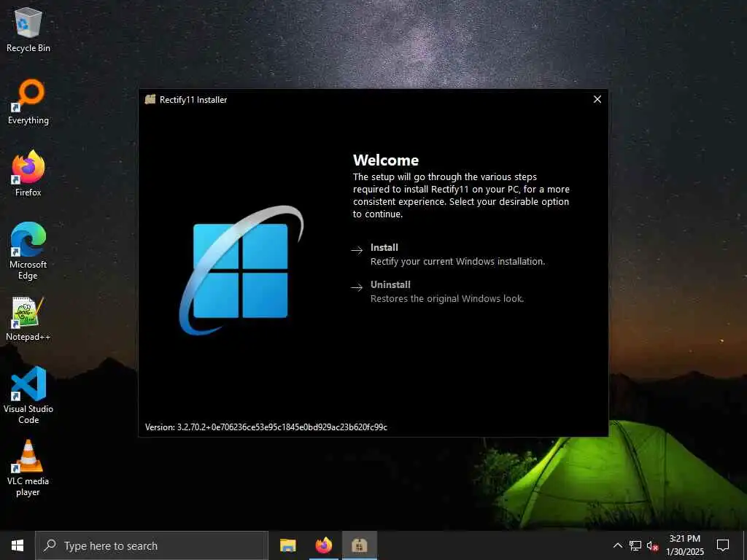Open File Explorer from the taskbar
Screen dimensions: 747x560
click(287, 545)
